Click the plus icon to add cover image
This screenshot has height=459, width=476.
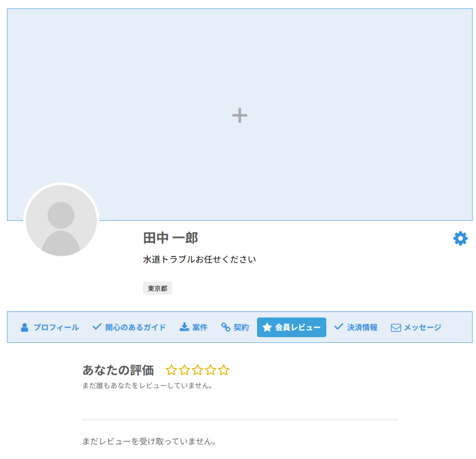pyautogui.click(x=240, y=116)
